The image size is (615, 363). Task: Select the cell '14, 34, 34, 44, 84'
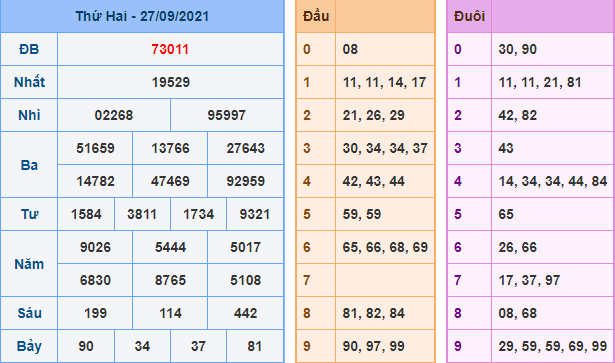tap(553, 181)
